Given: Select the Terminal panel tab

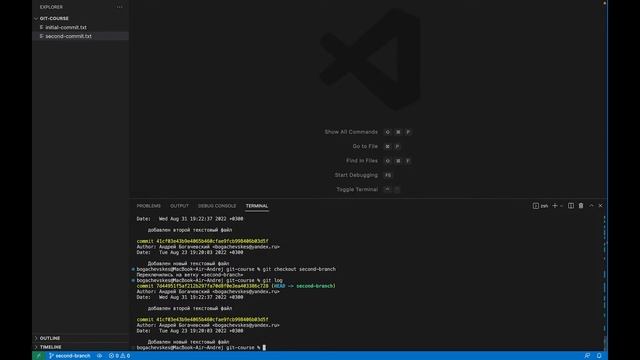Looking at the screenshot, I should click(257, 206).
